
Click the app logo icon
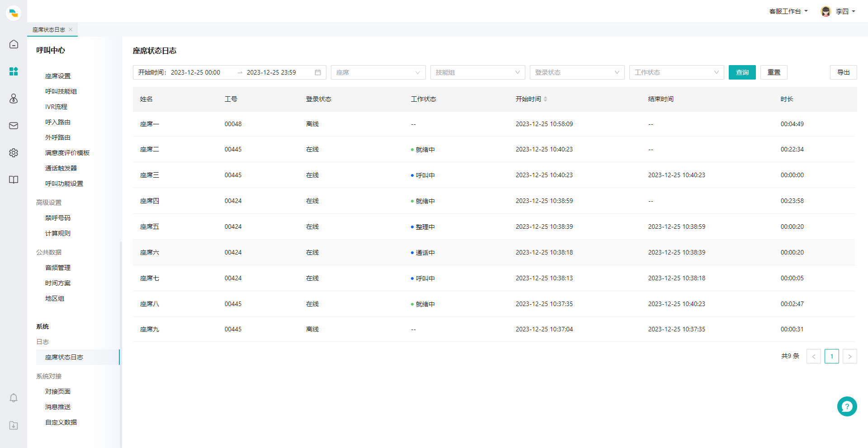(14, 13)
